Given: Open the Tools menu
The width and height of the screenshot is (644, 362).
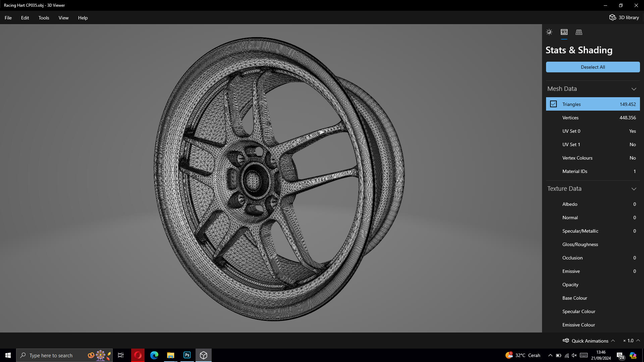Looking at the screenshot, I should pos(44,18).
